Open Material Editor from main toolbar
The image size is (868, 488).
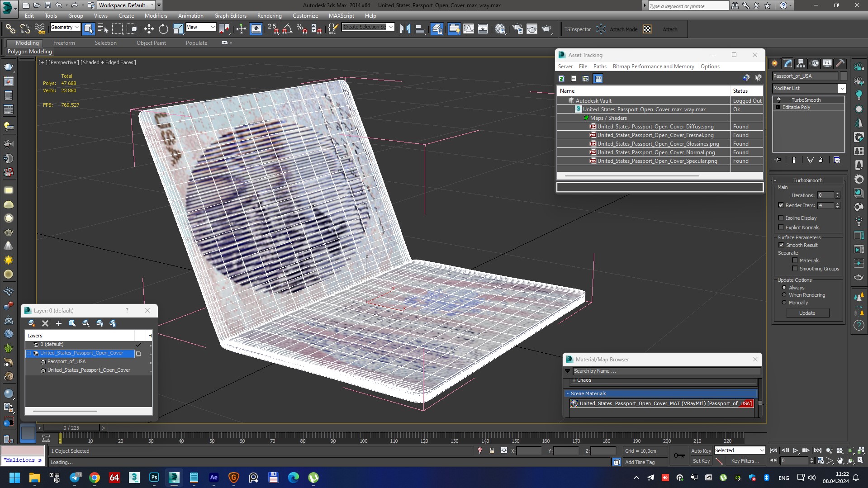click(500, 29)
